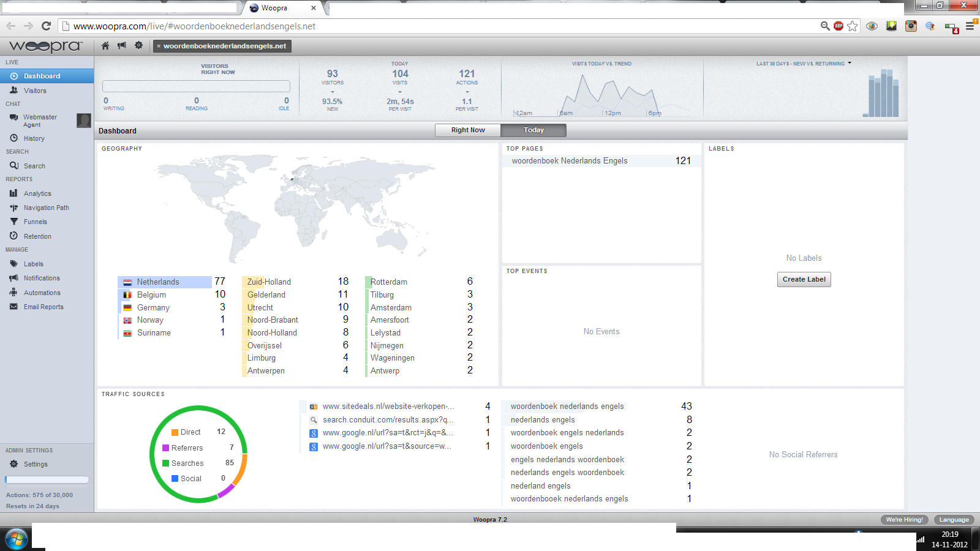
Task: Select Suriname in the country list
Action: click(x=173, y=332)
